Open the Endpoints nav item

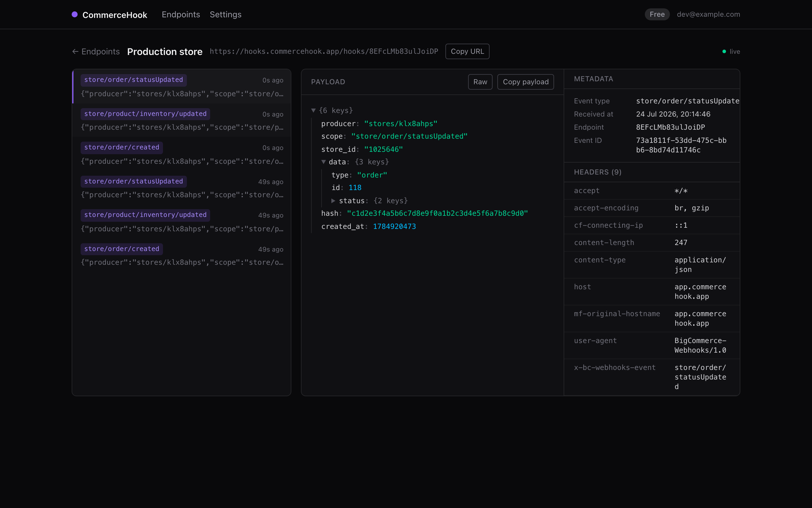tap(181, 14)
